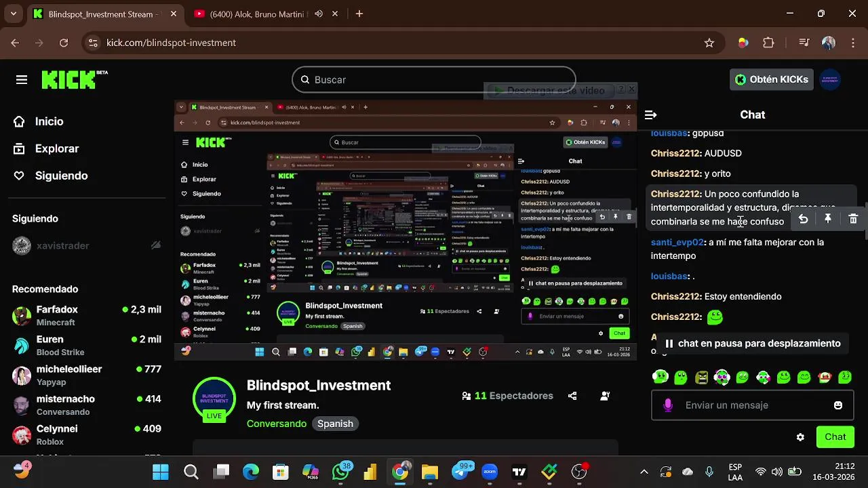Click the address bar URL kick.com/blindspot-investment
The image size is (868, 488).
click(171, 43)
